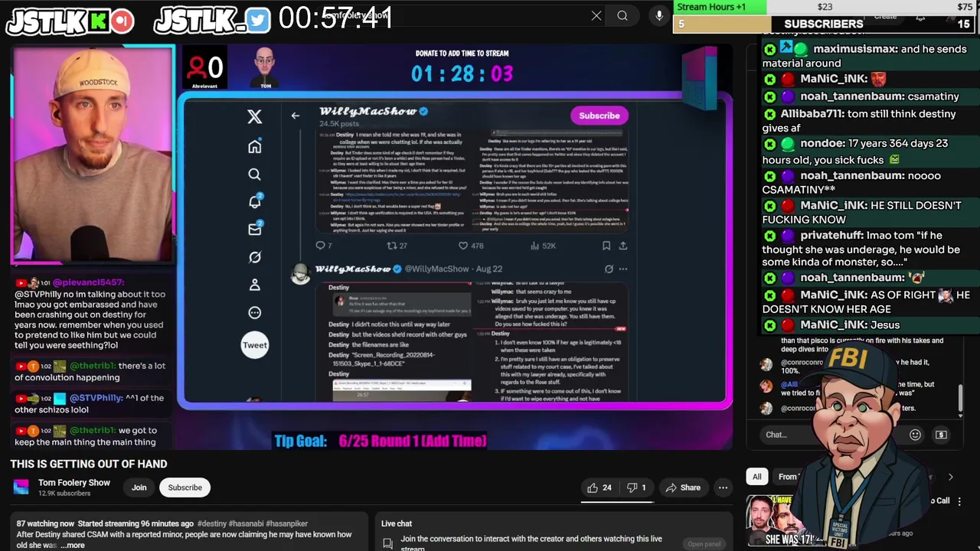The height and width of the screenshot is (551, 980).
Task: Click the pink Subscribe button on X profile
Action: click(x=599, y=116)
